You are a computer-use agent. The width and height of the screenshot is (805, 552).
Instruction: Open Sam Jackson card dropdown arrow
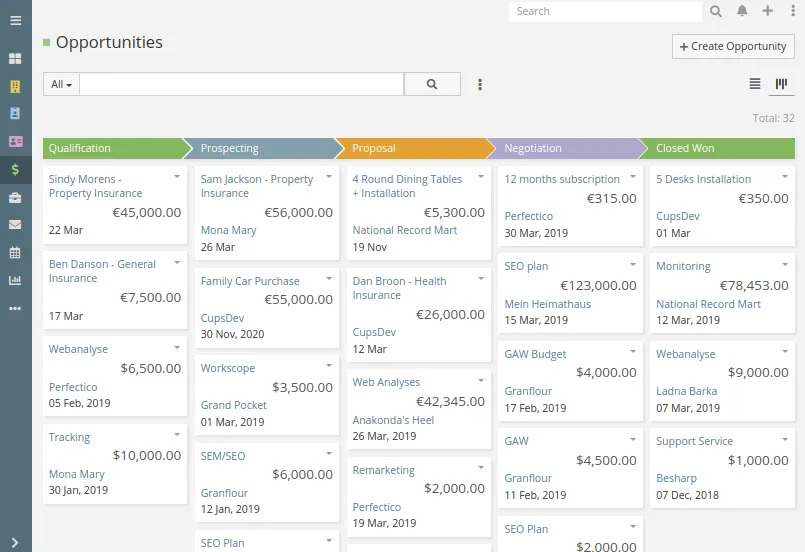tap(329, 176)
